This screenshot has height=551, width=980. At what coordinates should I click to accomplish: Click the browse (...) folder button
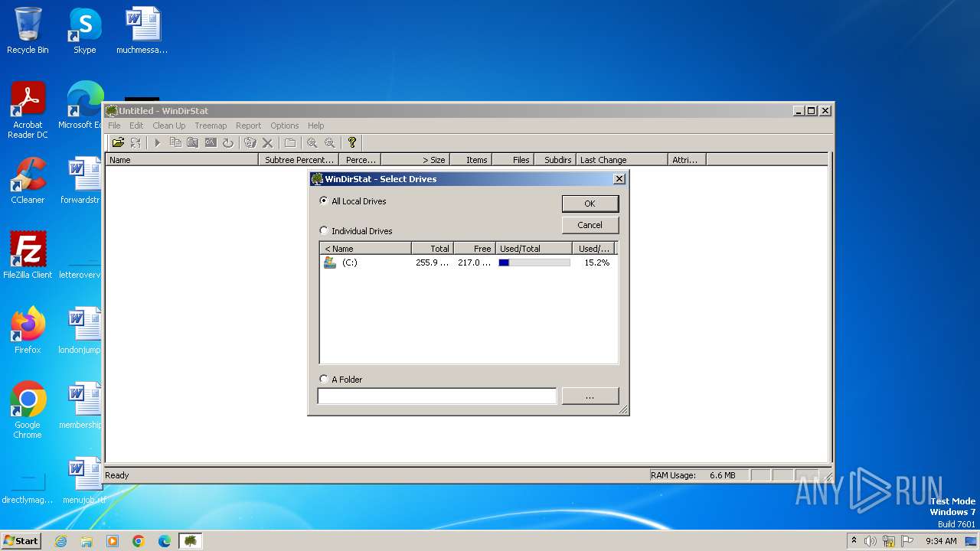point(590,396)
